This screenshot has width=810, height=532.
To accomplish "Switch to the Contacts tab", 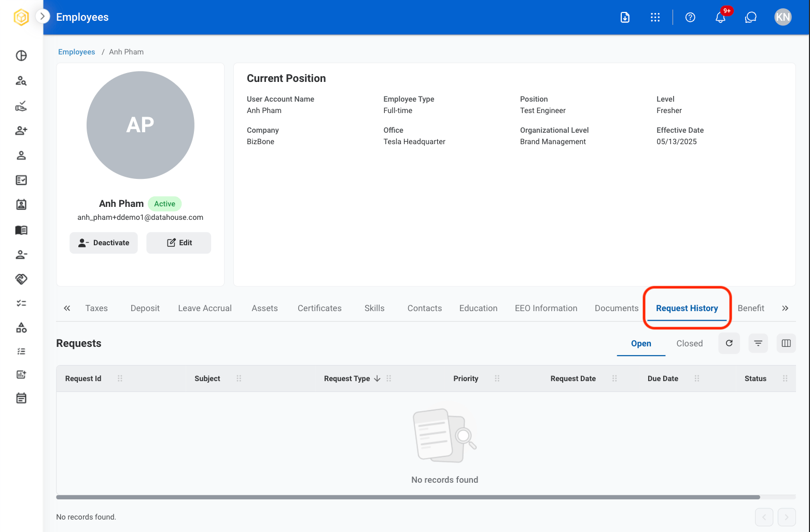I will tap(425, 308).
